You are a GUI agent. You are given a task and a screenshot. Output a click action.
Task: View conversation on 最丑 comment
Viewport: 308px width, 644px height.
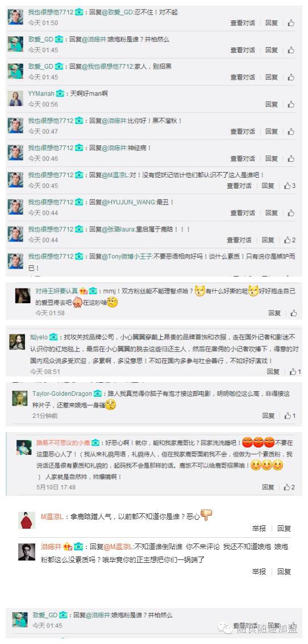(x=243, y=213)
